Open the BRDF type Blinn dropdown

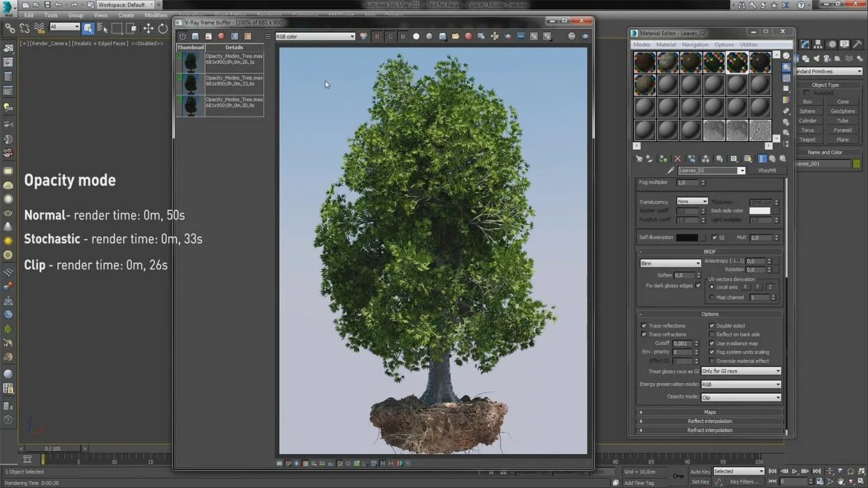pyautogui.click(x=670, y=264)
